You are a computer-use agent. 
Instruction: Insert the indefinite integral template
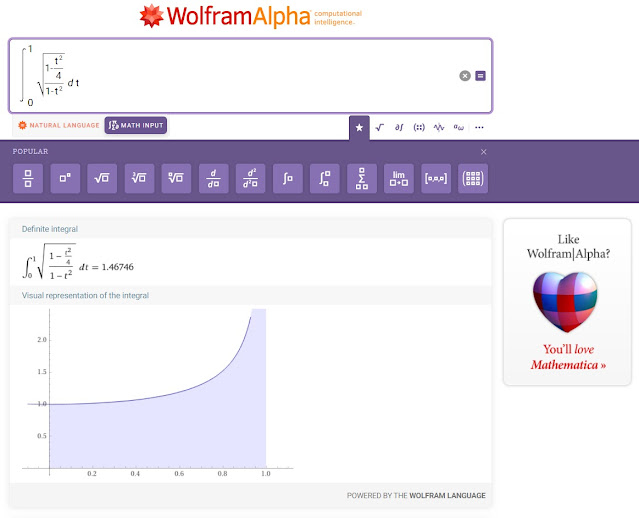click(288, 178)
